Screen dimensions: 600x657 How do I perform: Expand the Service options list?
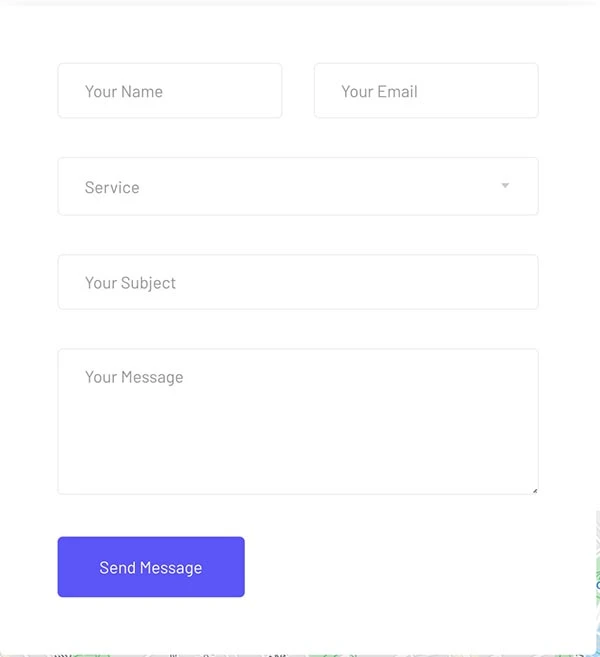298,186
